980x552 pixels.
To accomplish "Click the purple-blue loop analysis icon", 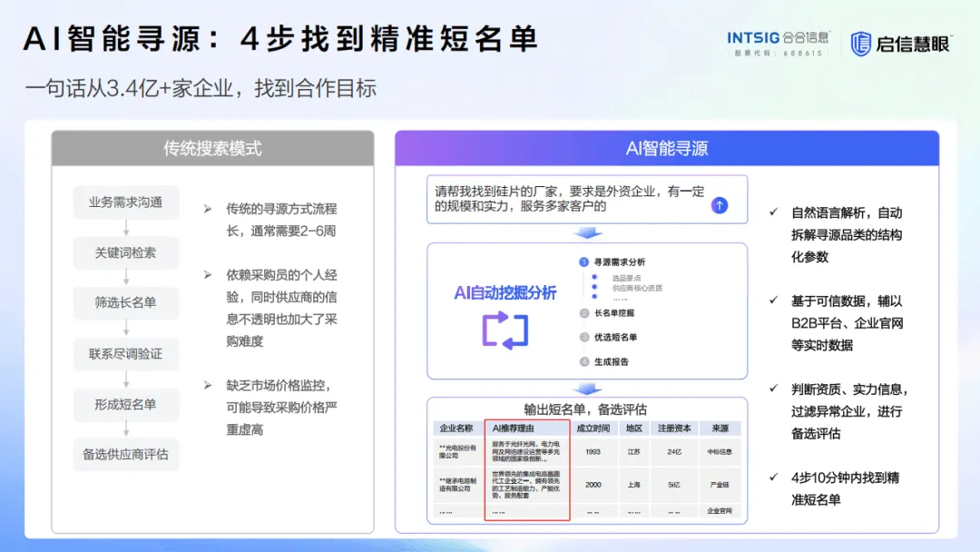I will coord(505,330).
